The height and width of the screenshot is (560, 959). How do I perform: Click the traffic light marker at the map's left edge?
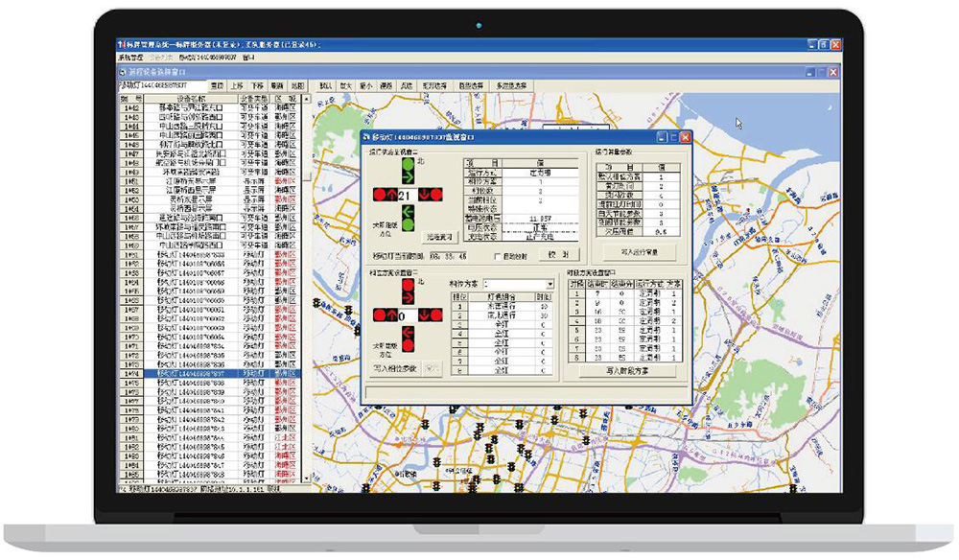pyautogui.click(x=317, y=303)
